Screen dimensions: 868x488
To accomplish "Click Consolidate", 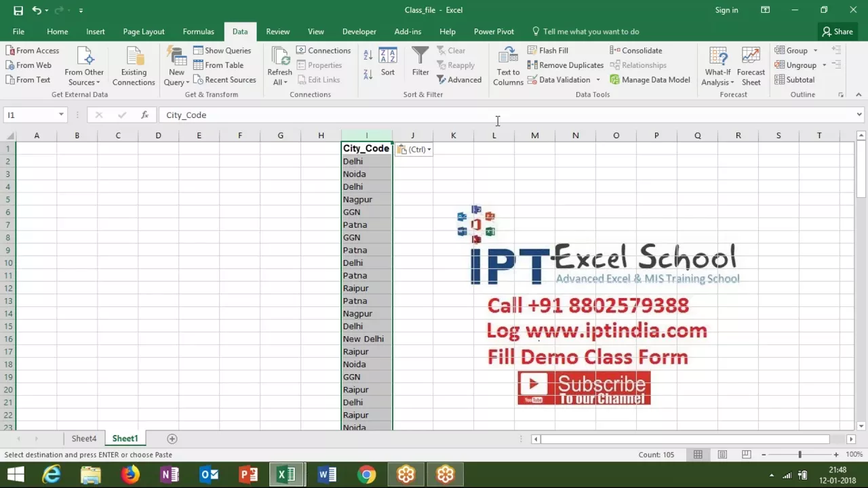I will coord(636,50).
